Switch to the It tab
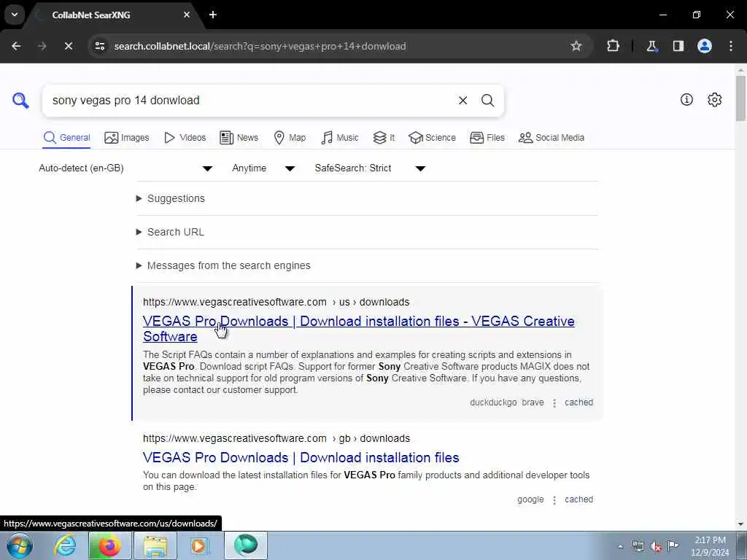Screen dimensions: 747x560 point(384,138)
